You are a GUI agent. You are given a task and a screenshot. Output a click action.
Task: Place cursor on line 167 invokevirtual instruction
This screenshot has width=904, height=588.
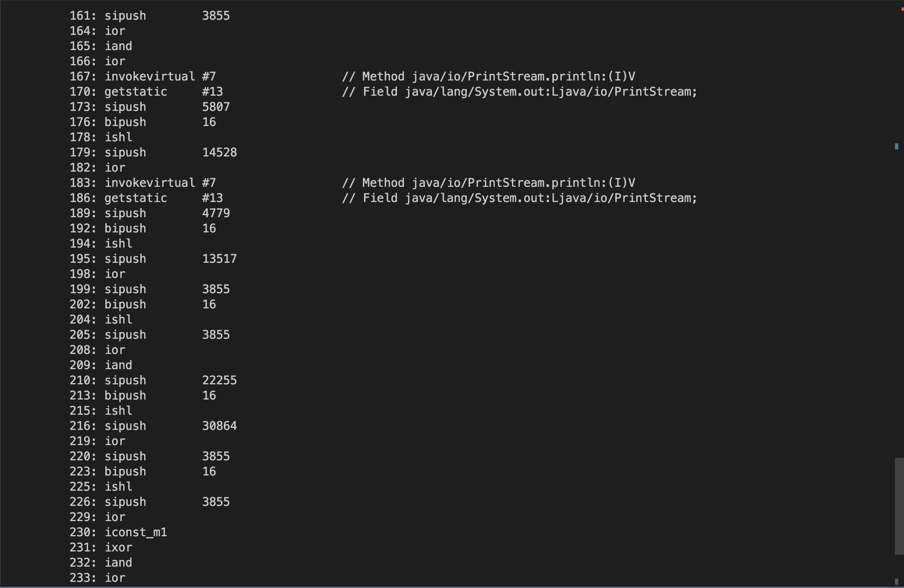point(150,76)
